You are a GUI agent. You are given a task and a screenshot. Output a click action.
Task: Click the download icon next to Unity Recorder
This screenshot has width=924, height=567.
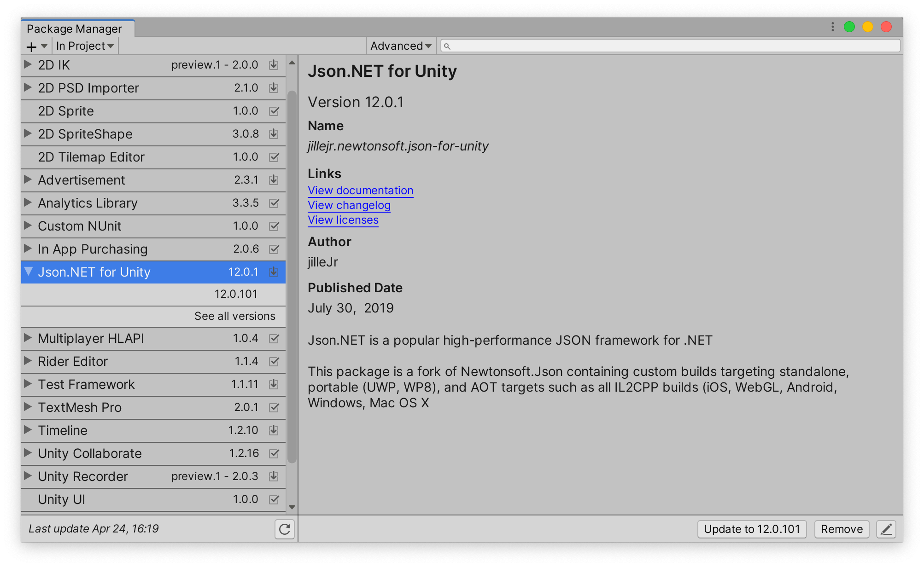[x=274, y=476]
